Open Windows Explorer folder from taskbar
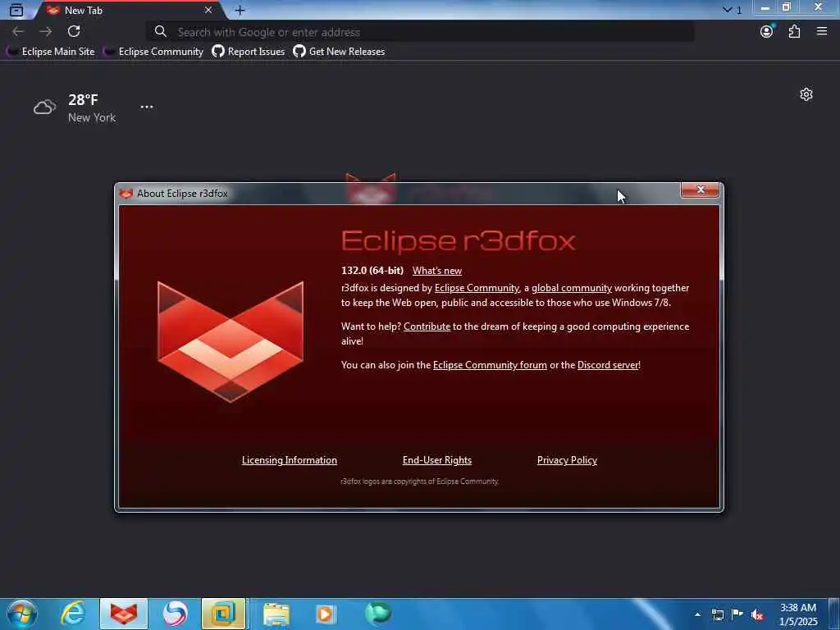The height and width of the screenshot is (630, 840). [276, 614]
